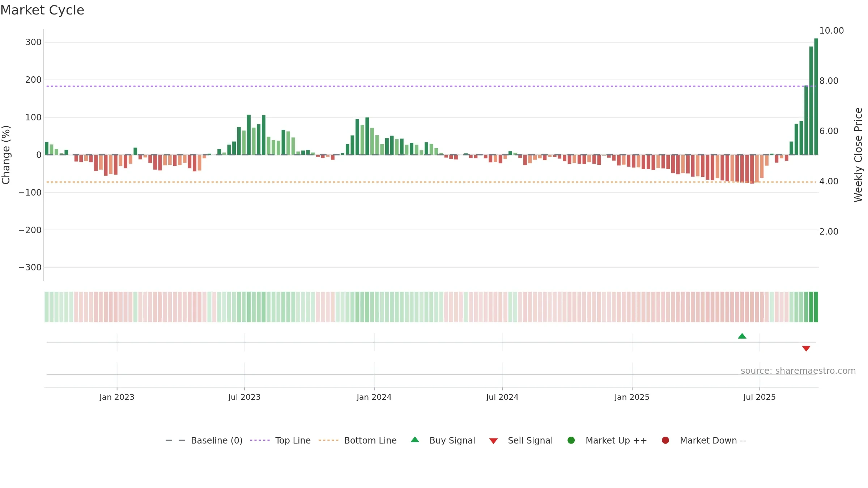Click the grey dashed Baseline legend swatch
The image size is (868, 488).
175,440
